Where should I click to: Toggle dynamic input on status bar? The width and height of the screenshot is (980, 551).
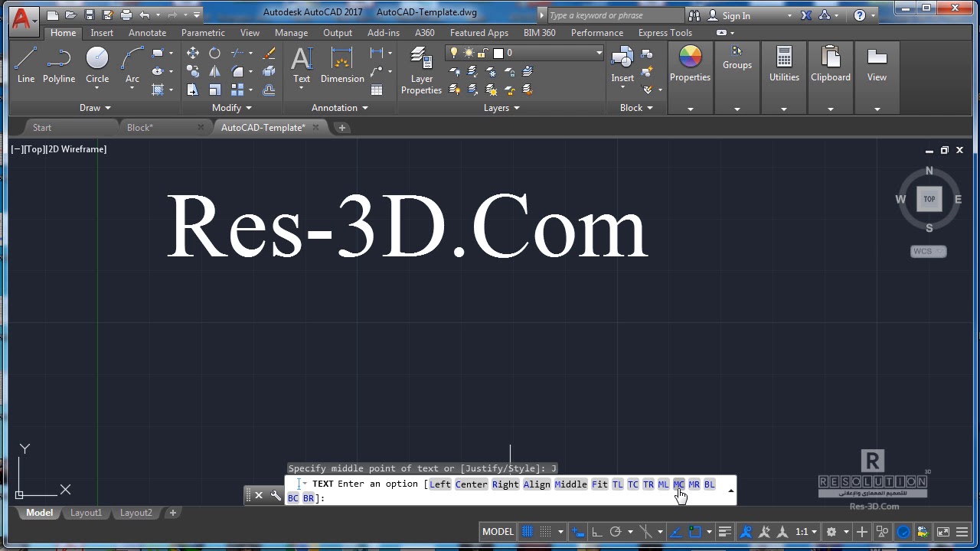(579, 532)
